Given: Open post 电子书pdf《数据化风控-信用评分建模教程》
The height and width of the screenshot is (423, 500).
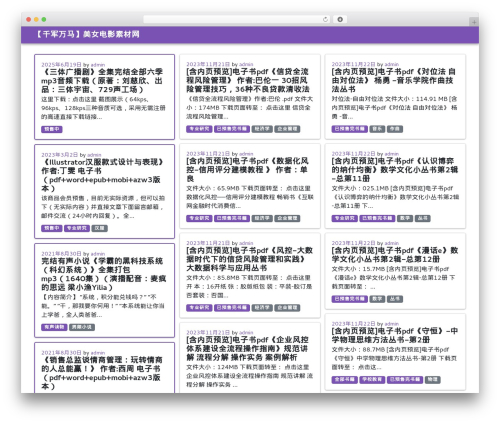Looking at the screenshot, I should (247, 170).
